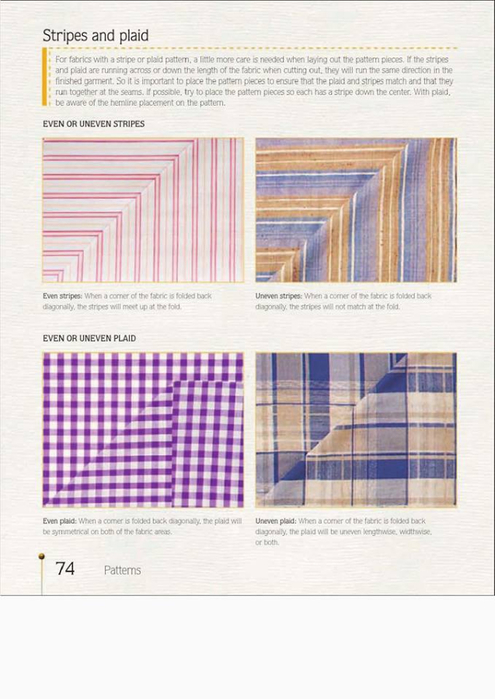Click the blue uneven plaid fabric photo
This screenshot has height=699, width=495.
click(x=356, y=430)
